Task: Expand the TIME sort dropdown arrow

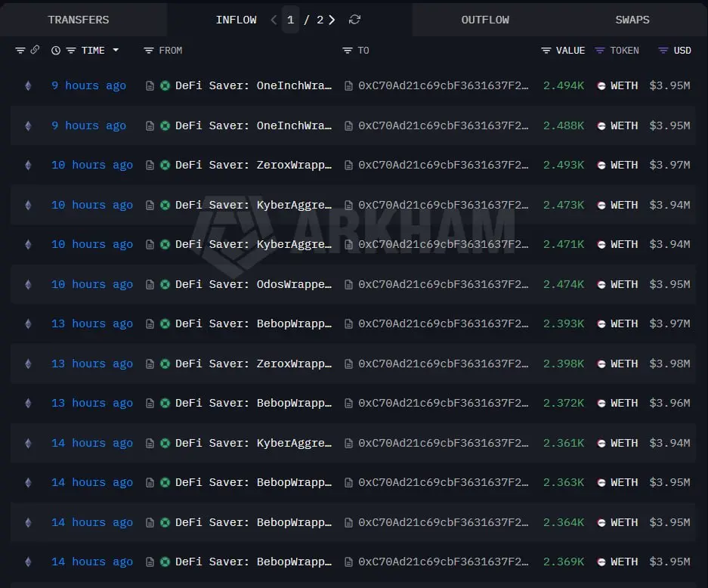Action: [116, 50]
